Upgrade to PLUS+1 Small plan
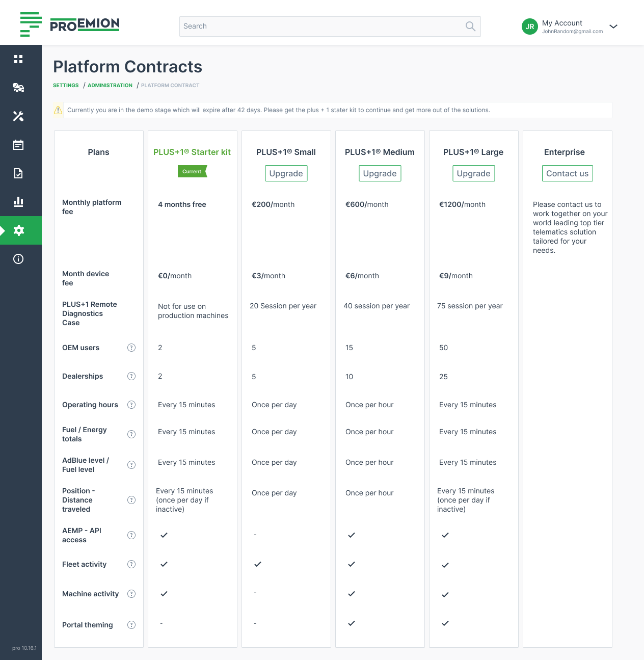The height and width of the screenshot is (660, 644). (286, 173)
